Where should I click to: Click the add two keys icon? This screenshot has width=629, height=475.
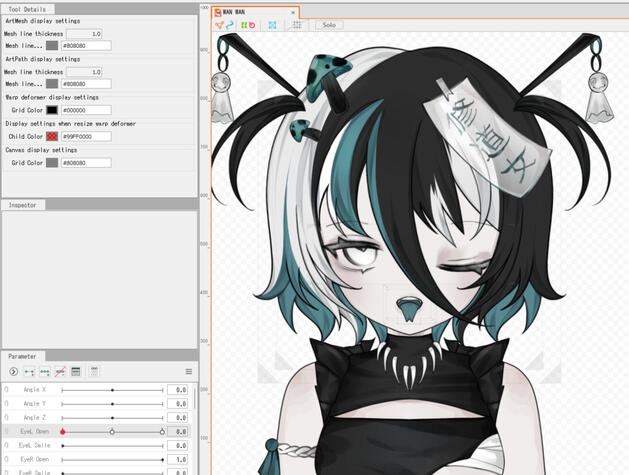(x=29, y=371)
